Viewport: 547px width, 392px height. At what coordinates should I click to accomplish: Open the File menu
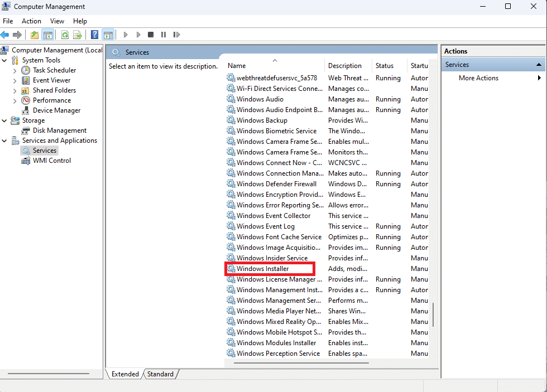coord(8,21)
